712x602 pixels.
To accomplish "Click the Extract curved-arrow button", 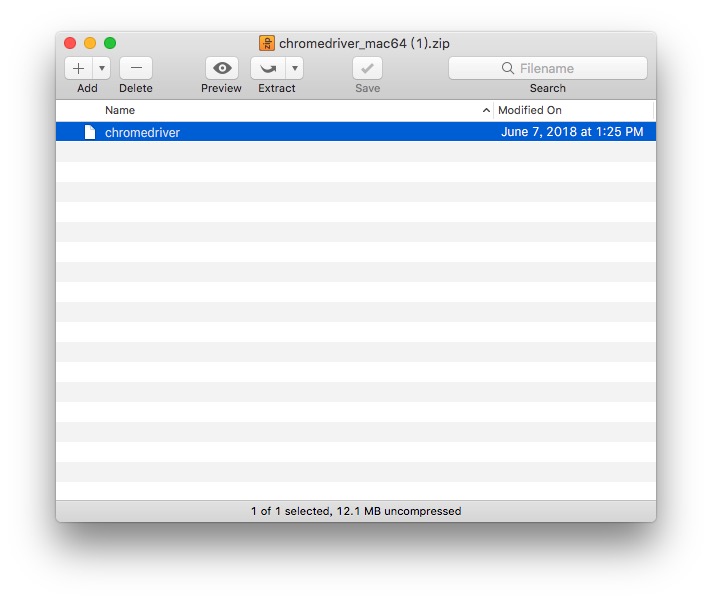I will pyautogui.click(x=268, y=68).
